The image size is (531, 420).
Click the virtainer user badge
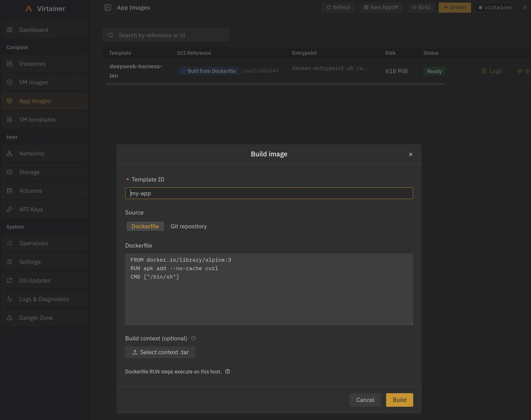(x=495, y=8)
